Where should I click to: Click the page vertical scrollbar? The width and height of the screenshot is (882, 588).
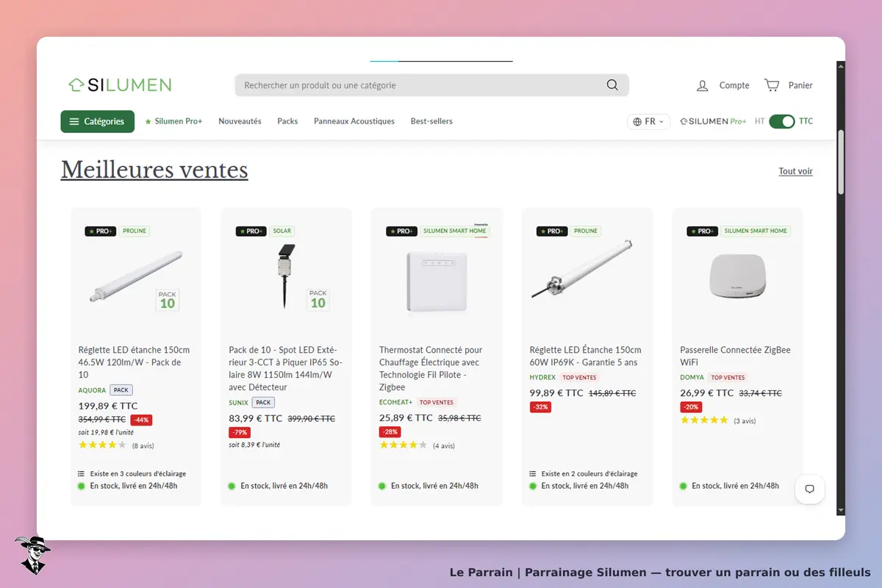(x=841, y=162)
